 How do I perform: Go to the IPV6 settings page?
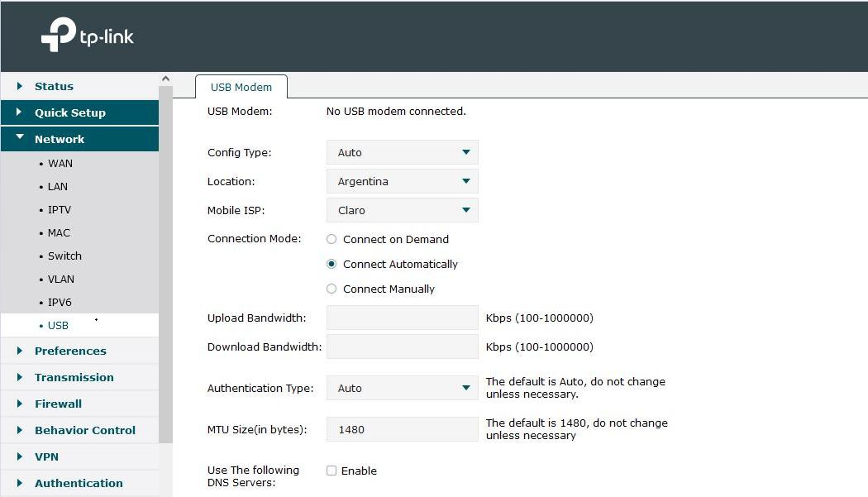click(x=60, y=303)
